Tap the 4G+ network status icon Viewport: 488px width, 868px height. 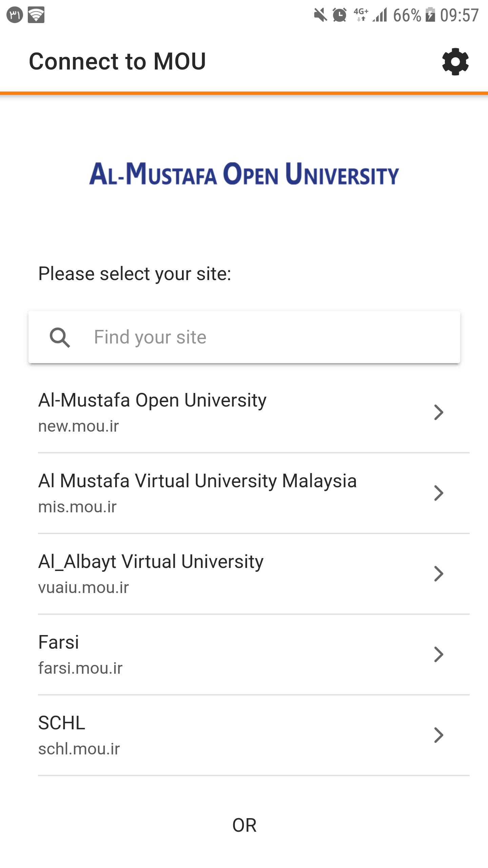click(361, 15)
